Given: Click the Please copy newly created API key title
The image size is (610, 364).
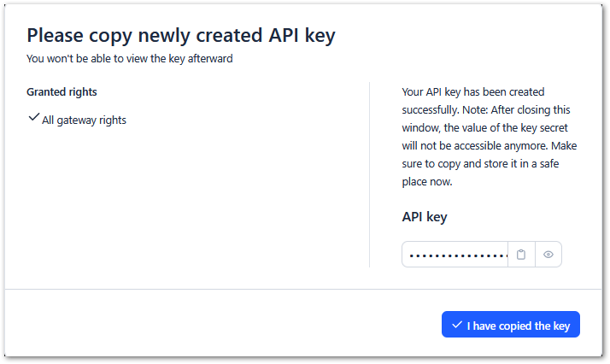Looking at the screenshot, I should (x=181, y=36).
